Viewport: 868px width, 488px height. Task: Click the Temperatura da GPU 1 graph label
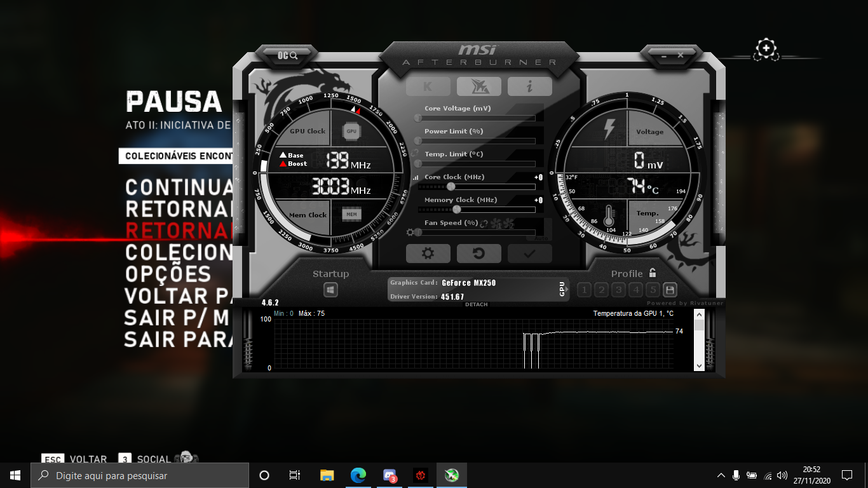click(x=634, y=313)
